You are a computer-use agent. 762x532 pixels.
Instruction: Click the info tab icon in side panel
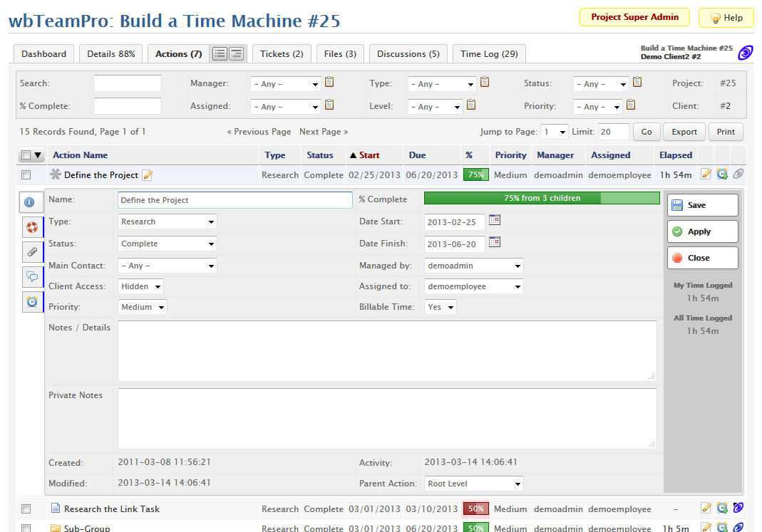click(x=29, y=202)
